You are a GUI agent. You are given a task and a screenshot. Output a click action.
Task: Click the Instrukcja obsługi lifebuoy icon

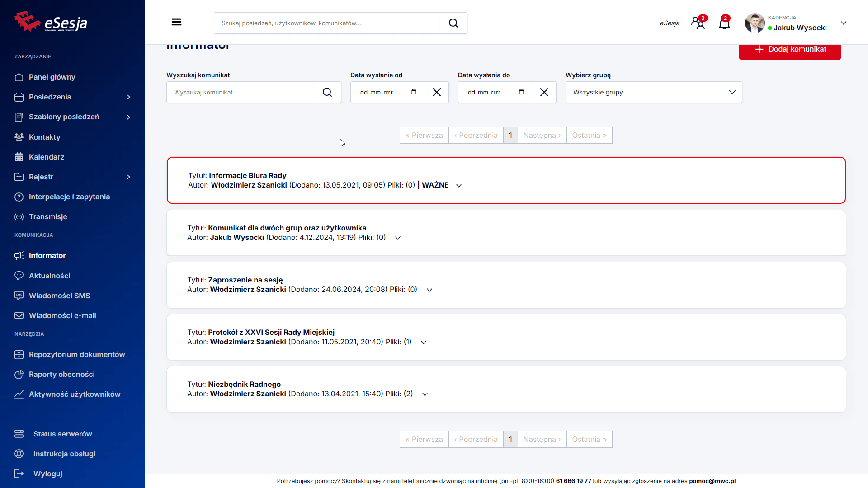click(x=19, y=454)
